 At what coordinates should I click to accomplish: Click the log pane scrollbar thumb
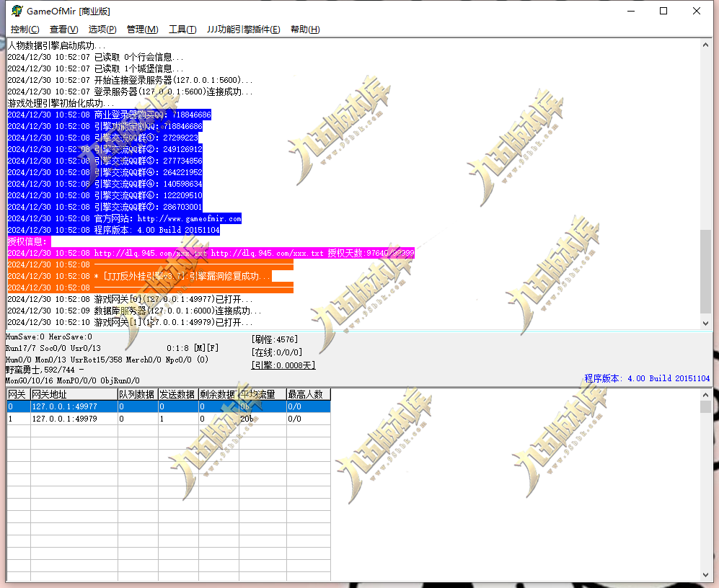(706, 272)
